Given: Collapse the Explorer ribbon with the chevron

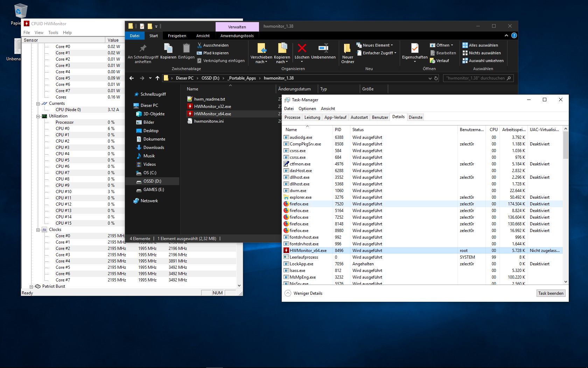Looking at the screenshot, I should [506, 35].
